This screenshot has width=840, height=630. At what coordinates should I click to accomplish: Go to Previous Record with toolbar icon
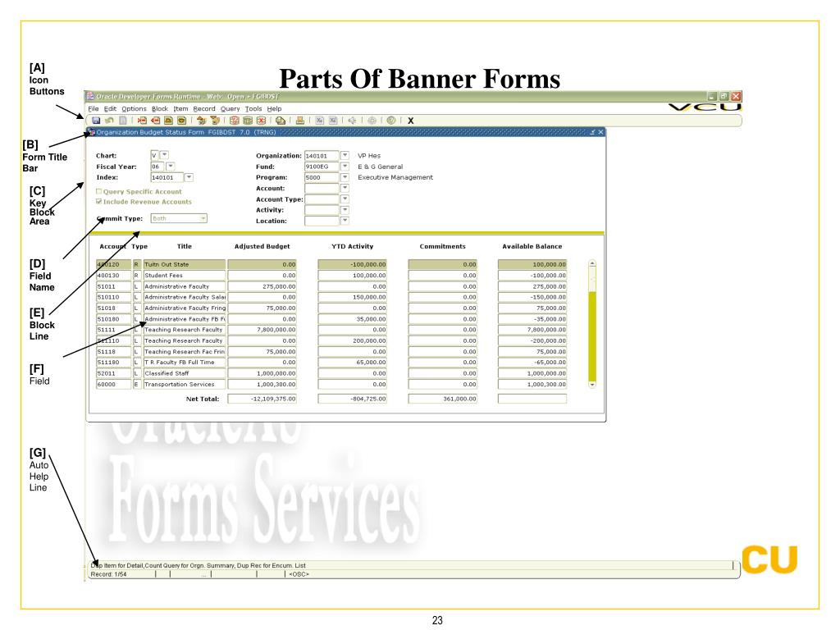tap(169, 121)
